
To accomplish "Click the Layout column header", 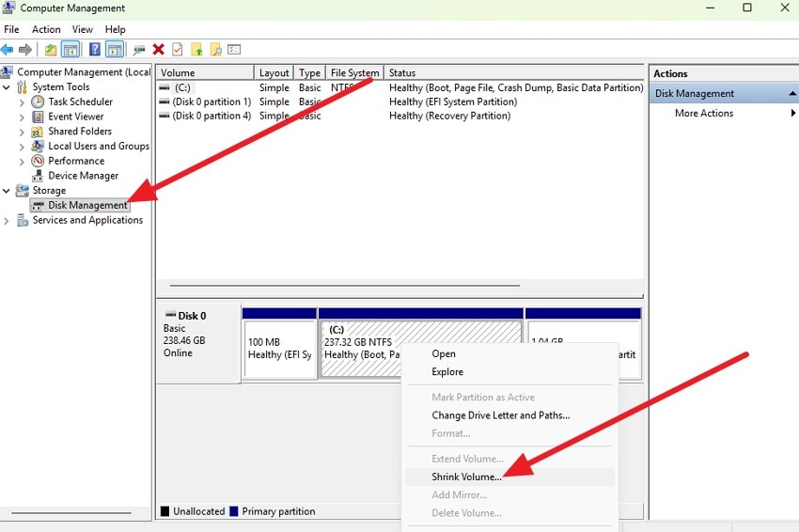I will 274,73.
